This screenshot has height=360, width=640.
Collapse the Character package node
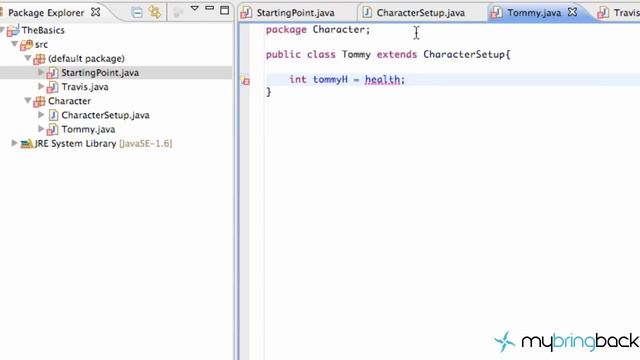pos(28,100)
